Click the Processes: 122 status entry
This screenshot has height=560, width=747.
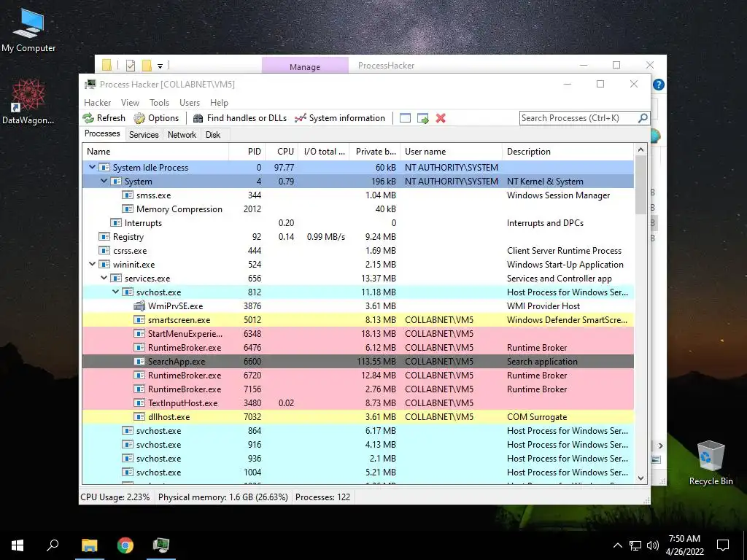(322, 497)
